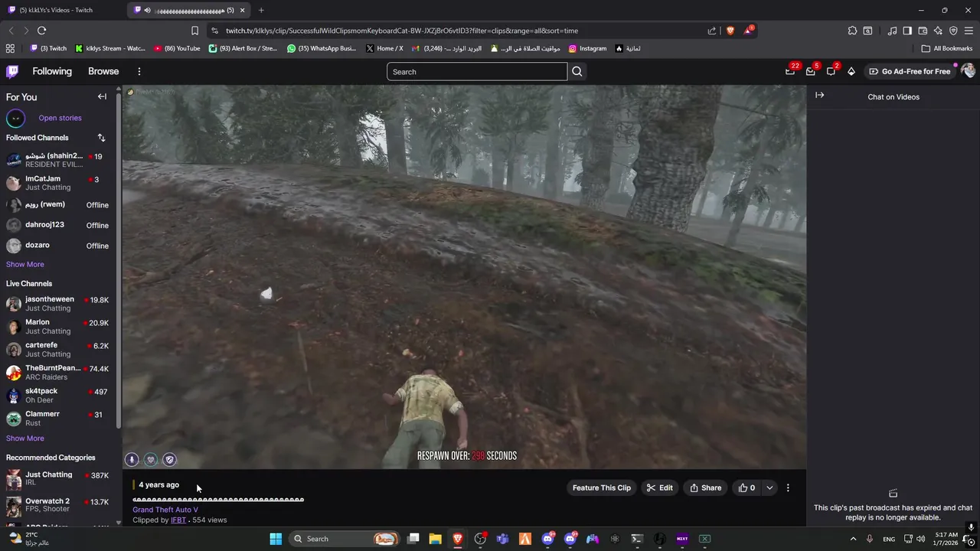Switch to the klklys's Videos tab
The image size is (980, 551).
tap(63, 10)
